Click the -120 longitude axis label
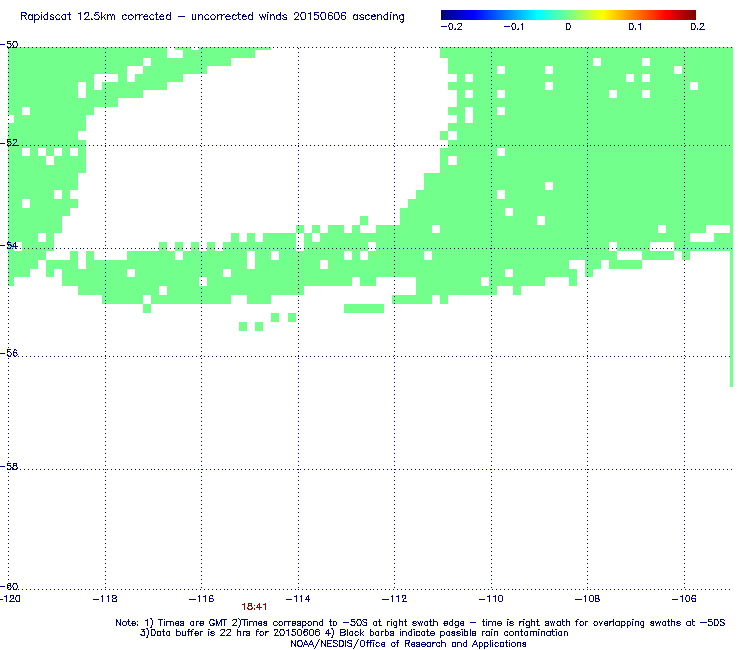 (x=10, y=599)
